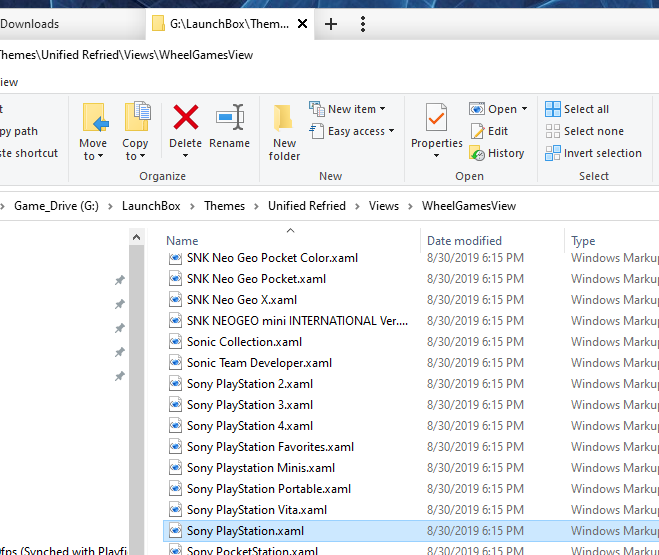Select SNK Neo Geo Pocket Color.xaml
The image size is (659, 555).
[272, 258]
